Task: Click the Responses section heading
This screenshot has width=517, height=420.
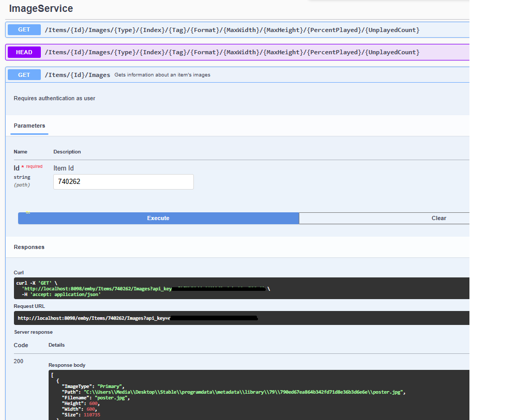Action: coord(29,247)
